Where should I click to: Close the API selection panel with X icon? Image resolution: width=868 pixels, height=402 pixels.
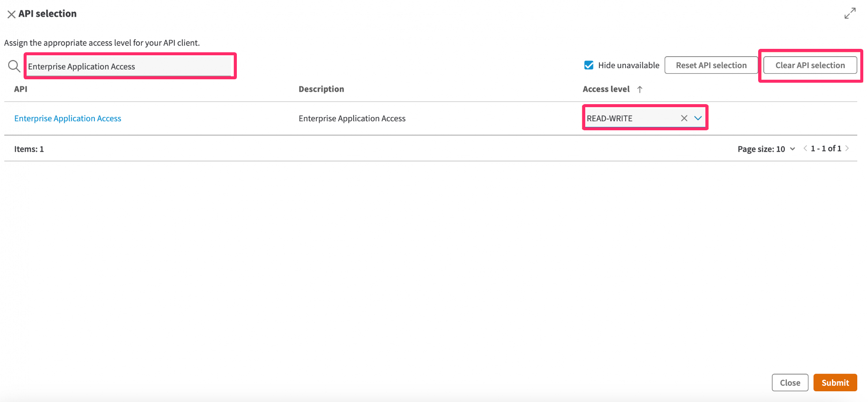[12, 14]
